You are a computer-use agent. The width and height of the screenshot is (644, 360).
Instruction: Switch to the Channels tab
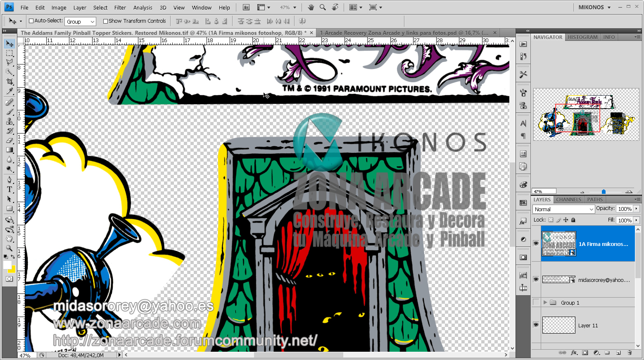[568, 200]
